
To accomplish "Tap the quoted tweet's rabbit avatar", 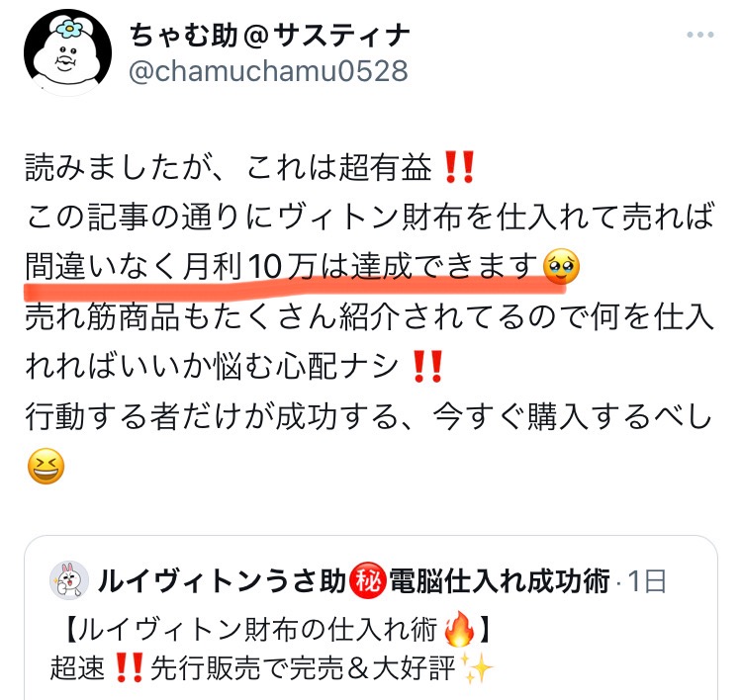I will (69, 580).
